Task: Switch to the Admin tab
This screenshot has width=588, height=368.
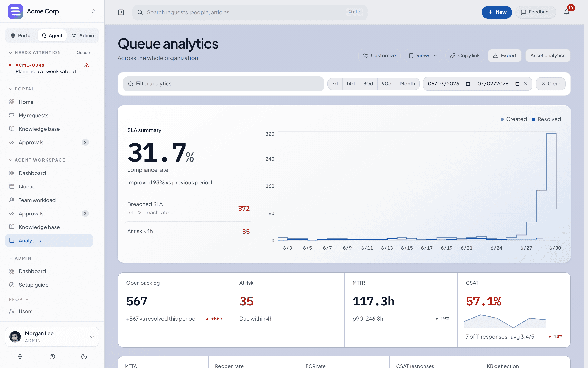Action: (x=83, y=36)
